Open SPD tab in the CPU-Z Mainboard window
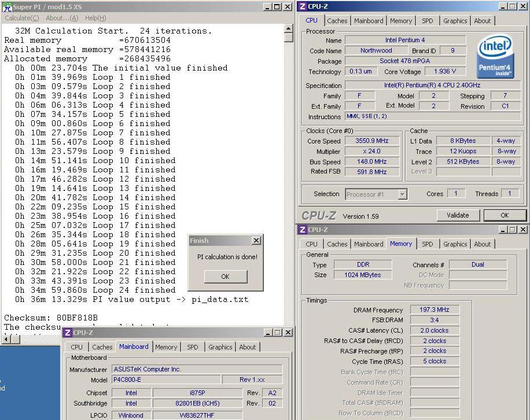 [x=192, y=347]
